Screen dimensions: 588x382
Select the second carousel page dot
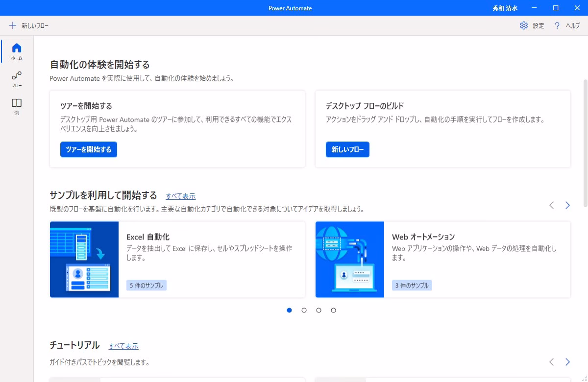pos(304,310)
